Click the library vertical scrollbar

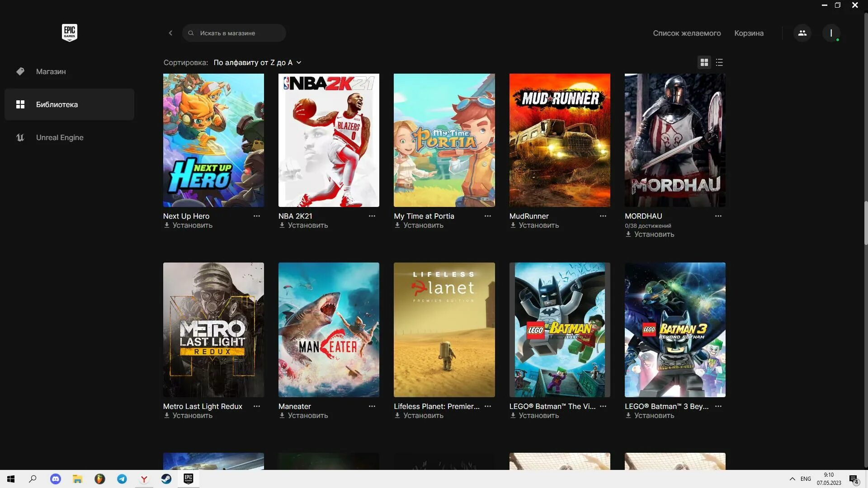click(866, 223)
